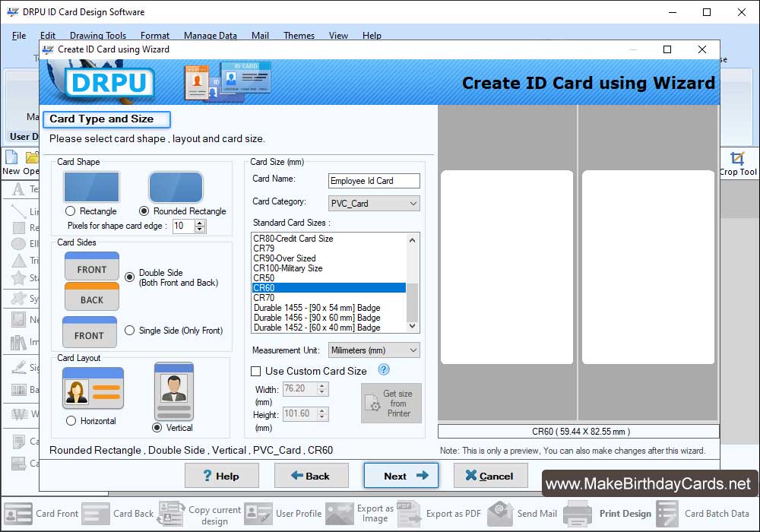This screenshot has width=760, height=532.
Task: Click the Height input field
Action: point(299,413)
